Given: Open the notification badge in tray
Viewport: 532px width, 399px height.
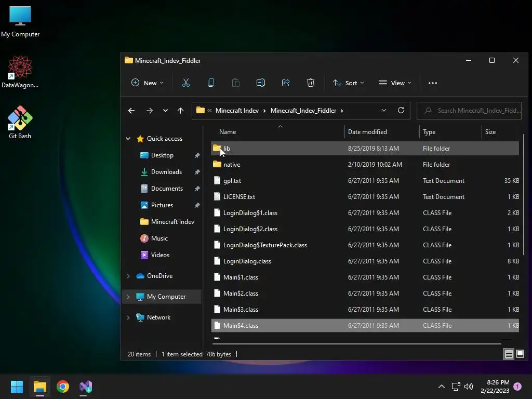Looking at the screenshot, I should click(x=517, y=387).
